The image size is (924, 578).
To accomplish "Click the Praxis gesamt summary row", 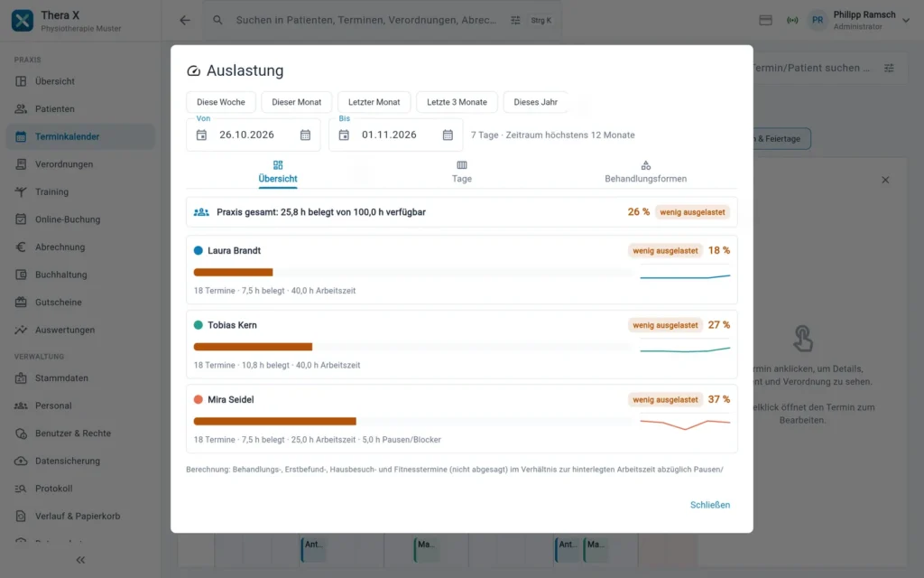I will coord(462,212).
